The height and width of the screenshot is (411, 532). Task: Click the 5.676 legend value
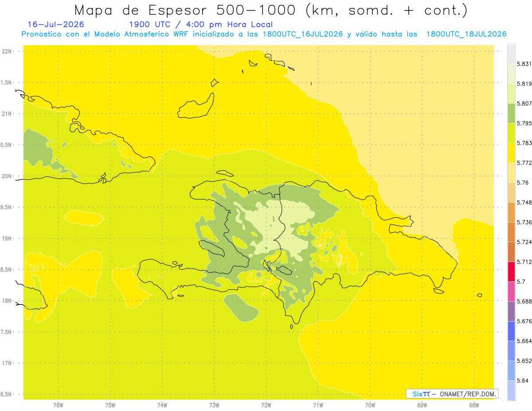click(x=524, y=321)
